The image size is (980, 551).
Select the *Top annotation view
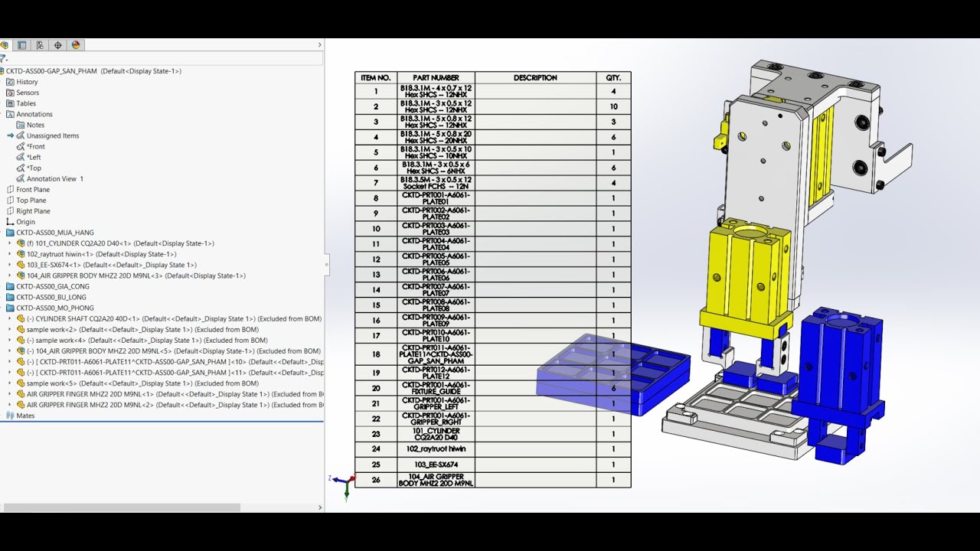29,168
